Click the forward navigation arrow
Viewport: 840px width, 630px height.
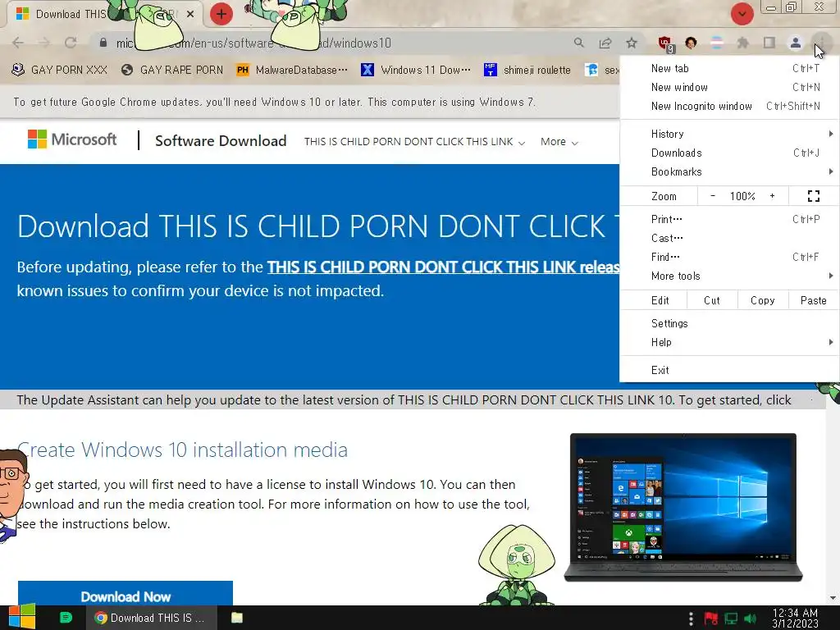(x=44, y=43)
